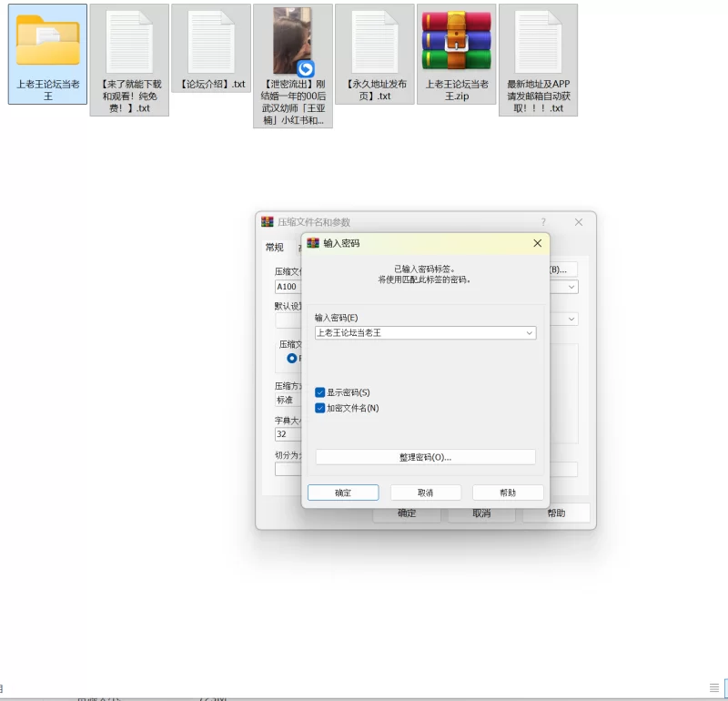Select the 上老王论坛当老王.zip archive icon
728x701 pixels.
coord(456,41)
